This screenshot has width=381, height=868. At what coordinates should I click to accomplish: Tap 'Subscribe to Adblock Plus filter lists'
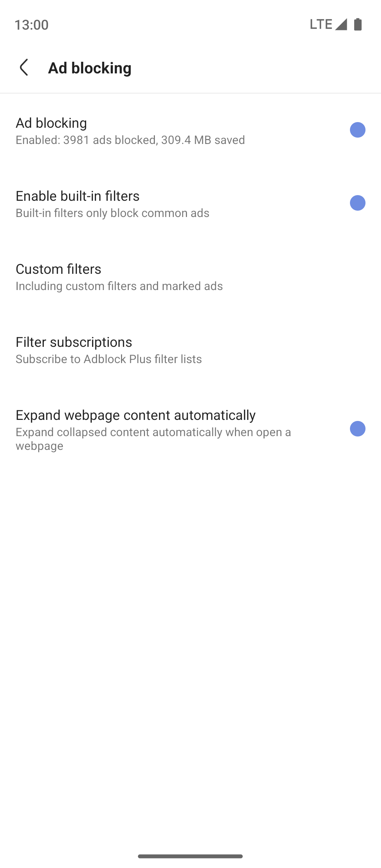click(x=109, y=359)
